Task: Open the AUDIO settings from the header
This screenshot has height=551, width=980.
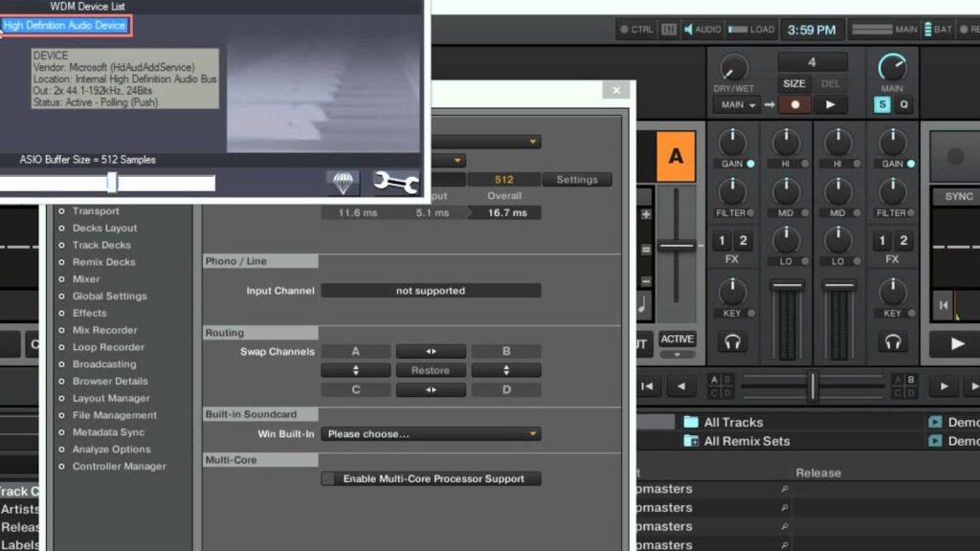Action: click(x=703, y=29)
